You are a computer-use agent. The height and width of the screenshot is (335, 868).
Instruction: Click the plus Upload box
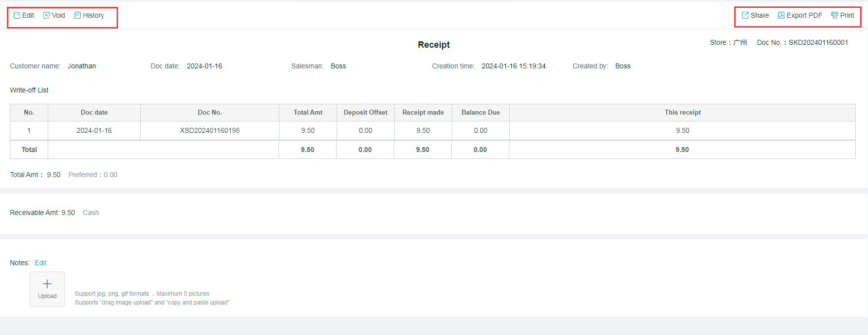tap(47, 289)
